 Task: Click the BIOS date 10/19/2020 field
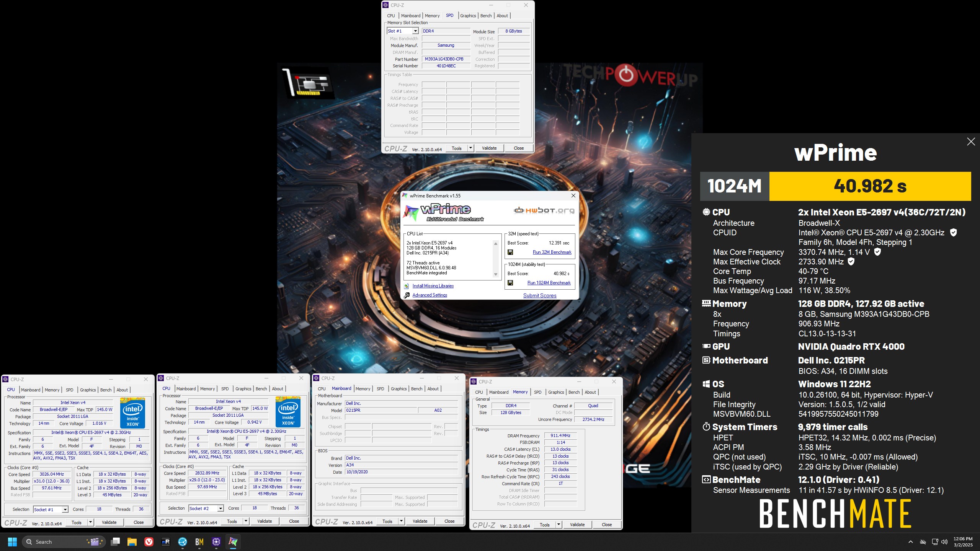(401, 472)
